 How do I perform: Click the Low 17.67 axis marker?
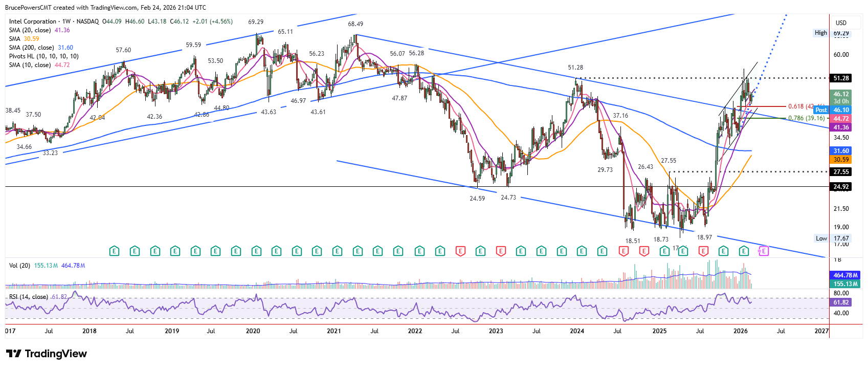point(832,238)
